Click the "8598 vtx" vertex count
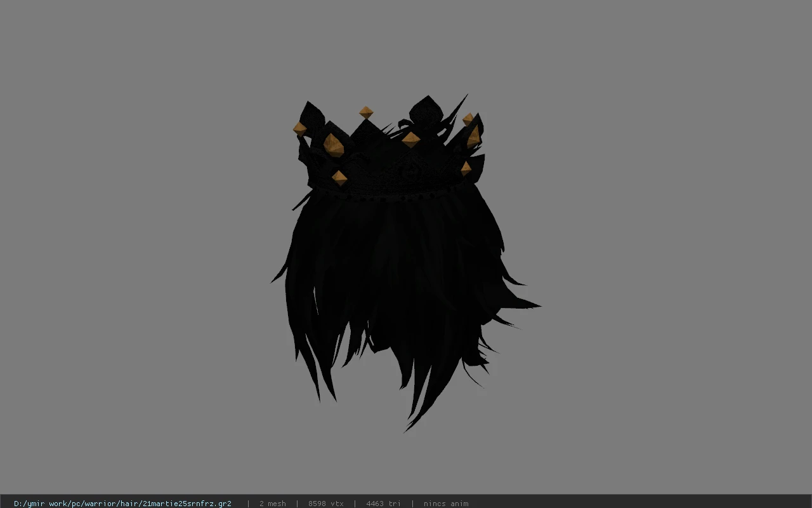812x508 pixels. (x=326, y=504)
